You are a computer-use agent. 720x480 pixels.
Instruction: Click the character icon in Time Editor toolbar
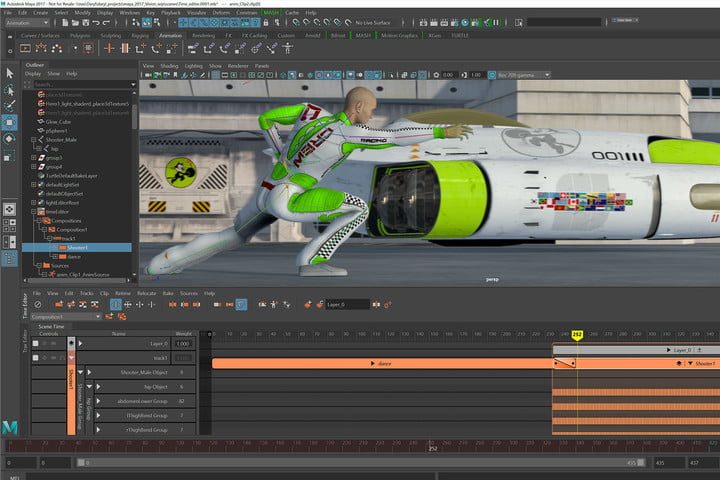click(274, 305)
